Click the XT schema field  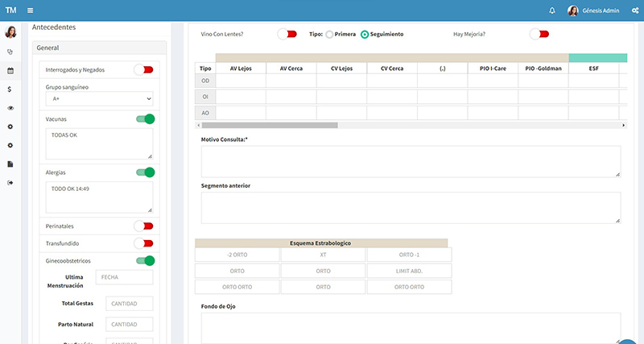[324, 255]
